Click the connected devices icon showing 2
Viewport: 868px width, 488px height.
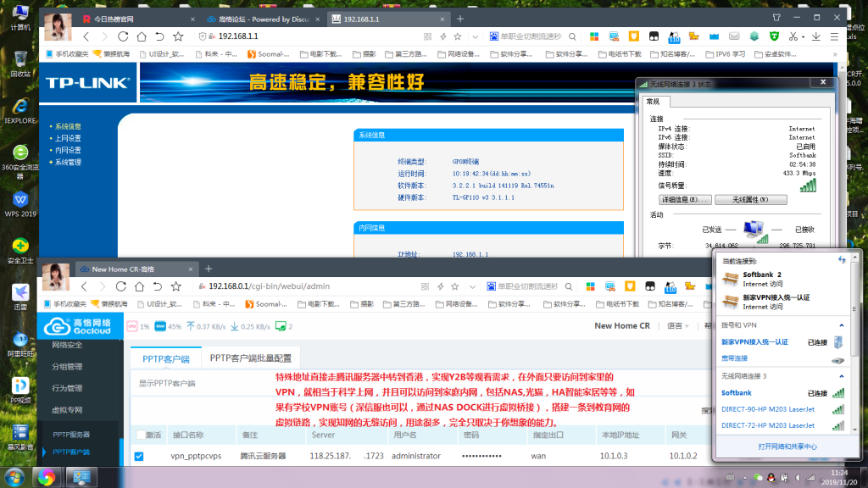[x=283, y=326]
